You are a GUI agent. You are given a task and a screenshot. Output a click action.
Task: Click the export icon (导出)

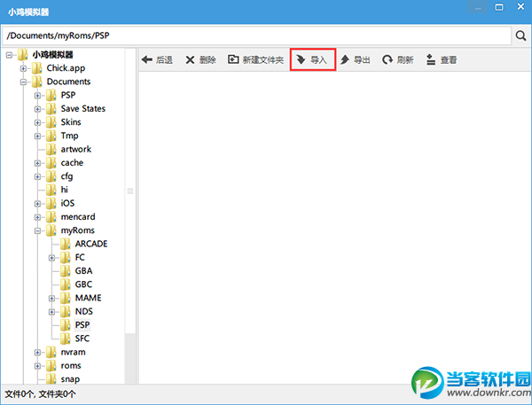[345, 59]
